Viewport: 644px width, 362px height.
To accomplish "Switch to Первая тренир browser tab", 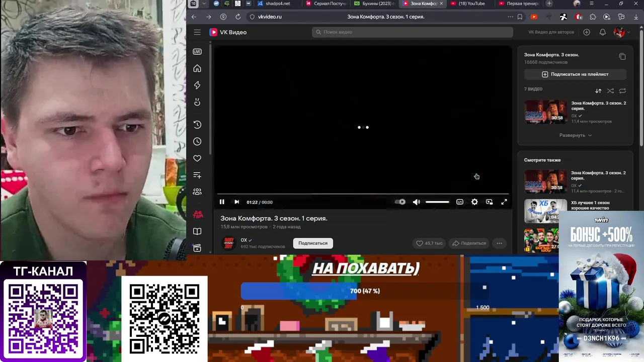I will click(x=518, y=4).
